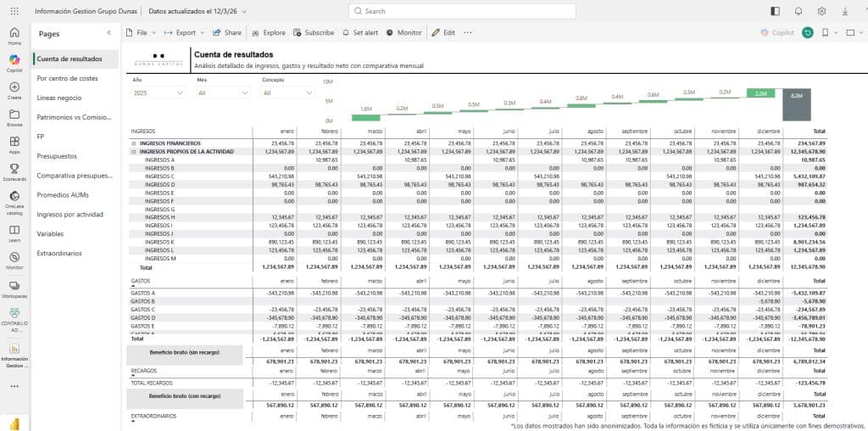The width and height of the screenshot is (868, 431).
Task: Open bookmarks dropdown chevron
Action: pyautogui.click(x=836, y=33)
